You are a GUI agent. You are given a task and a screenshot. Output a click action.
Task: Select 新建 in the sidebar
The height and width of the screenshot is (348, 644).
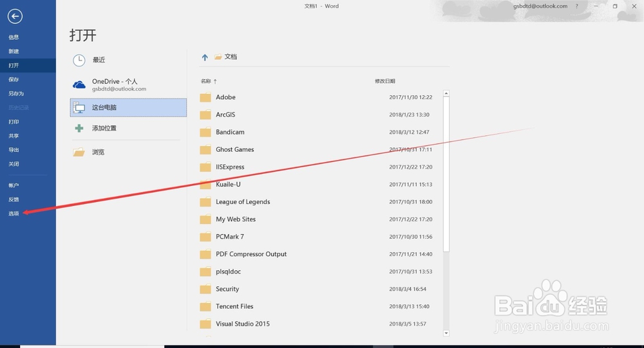[x=14, y=51]
